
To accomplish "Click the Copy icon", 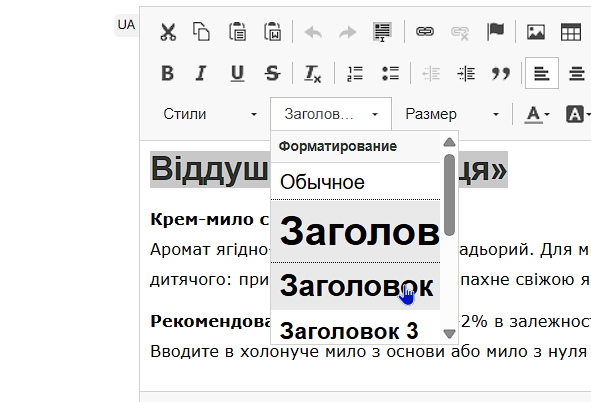I will pos(202,32).
